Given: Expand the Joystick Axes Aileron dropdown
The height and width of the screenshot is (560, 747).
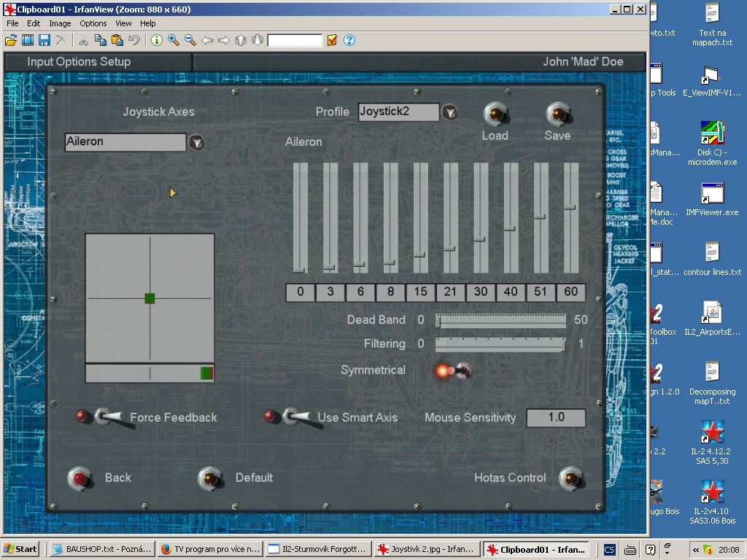Looking at the screenshot, I should click(196, 142).
